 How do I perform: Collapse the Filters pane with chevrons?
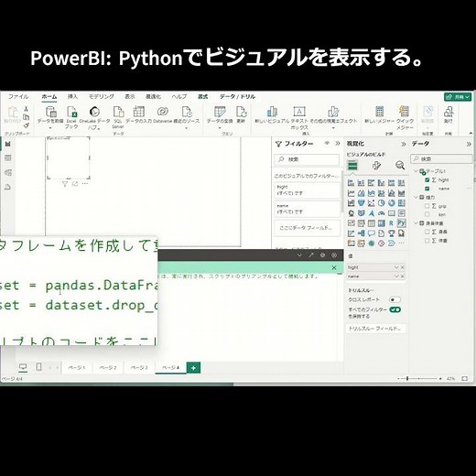click(338, 143)
